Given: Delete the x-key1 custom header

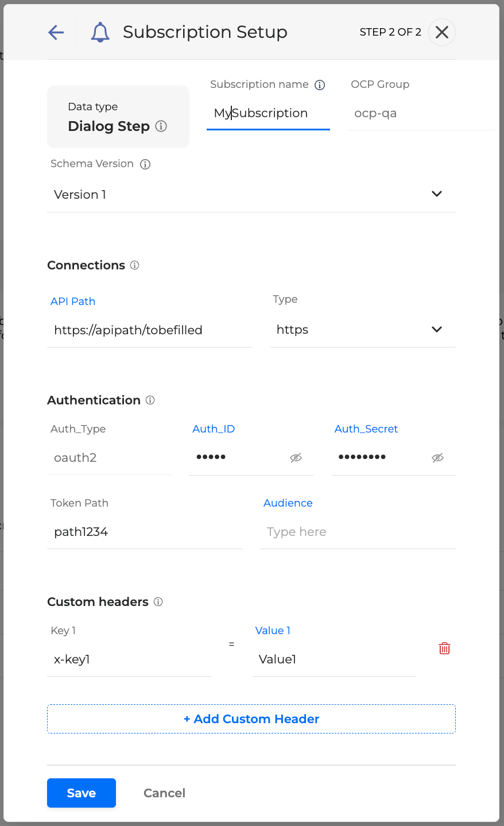Looking at the screenshot, I should point(444,649).
